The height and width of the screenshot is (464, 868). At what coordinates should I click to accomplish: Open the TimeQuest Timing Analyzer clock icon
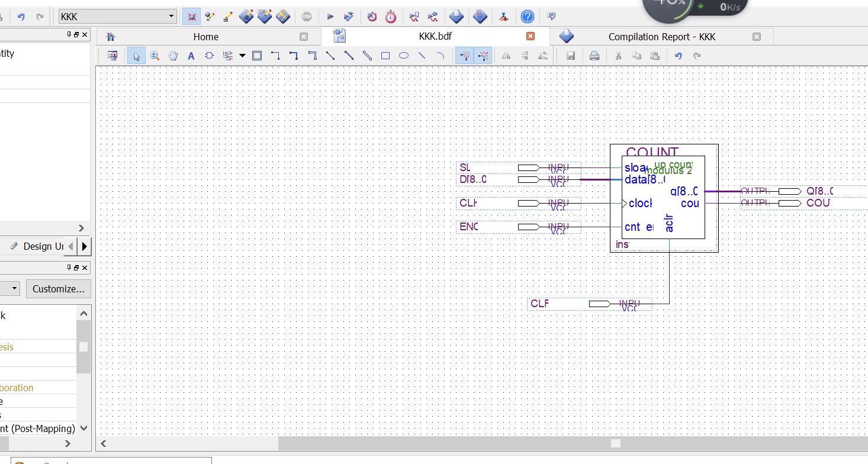click(372, 17)
